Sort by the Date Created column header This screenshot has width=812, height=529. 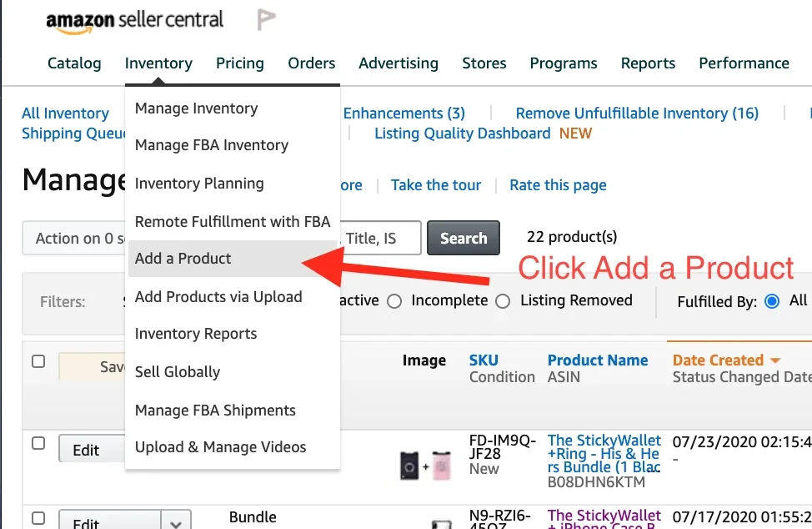[x=718, y=360]
